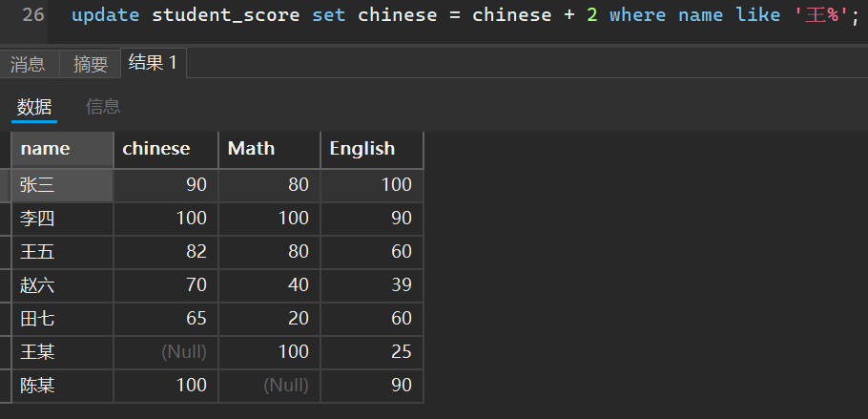This screenshot has width=868, height=419.
Task: Click Math score 80 in 王五 row
Action: (x=270, y=252)
